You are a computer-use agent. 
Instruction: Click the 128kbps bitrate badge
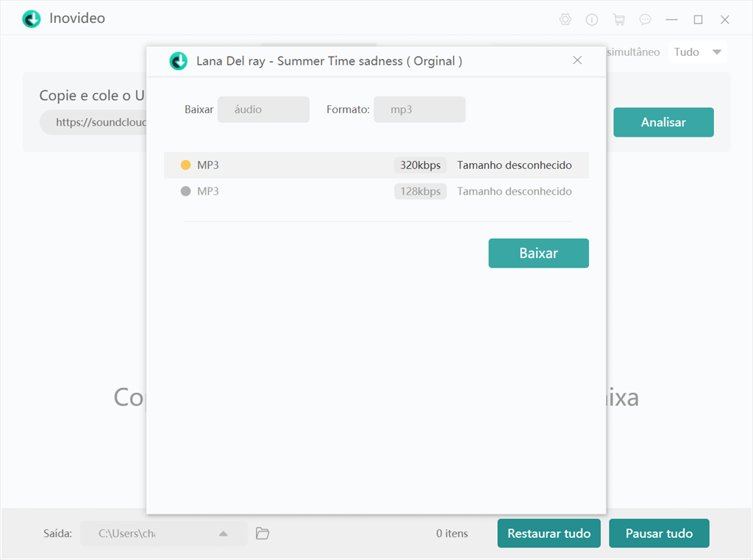[420, 192]
